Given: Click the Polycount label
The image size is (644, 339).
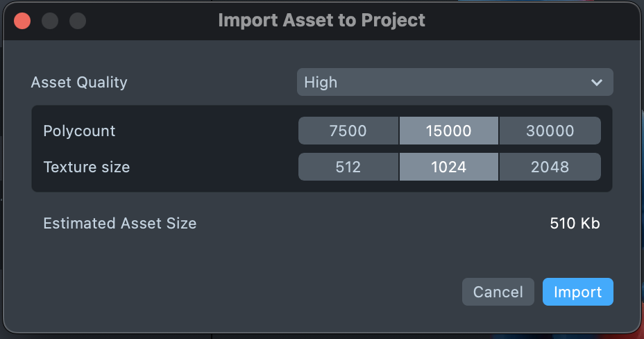Looking at the screenshot, I should 79,131.
